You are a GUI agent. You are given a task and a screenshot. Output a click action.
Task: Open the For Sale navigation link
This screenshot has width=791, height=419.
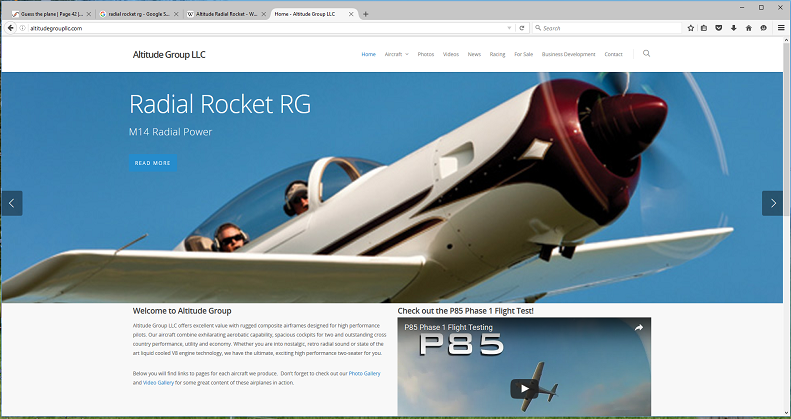pyautogui.click(x=524, y=54)
